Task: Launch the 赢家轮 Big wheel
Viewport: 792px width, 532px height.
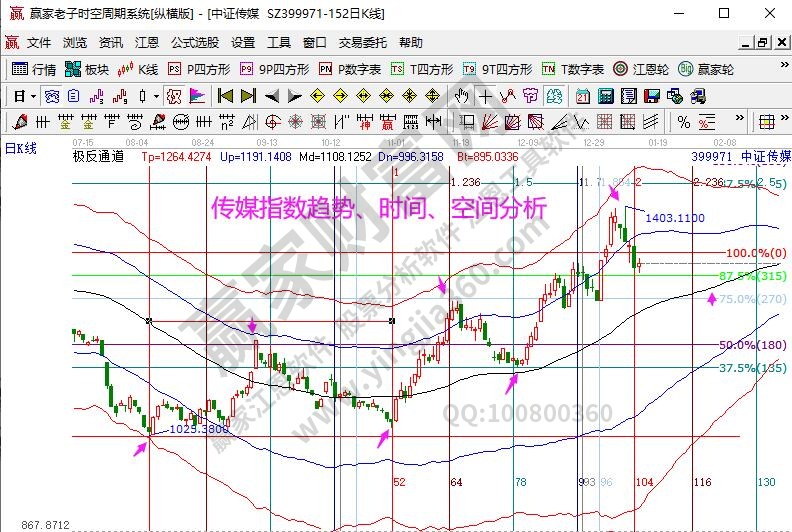Action: (x=706, y=69)
